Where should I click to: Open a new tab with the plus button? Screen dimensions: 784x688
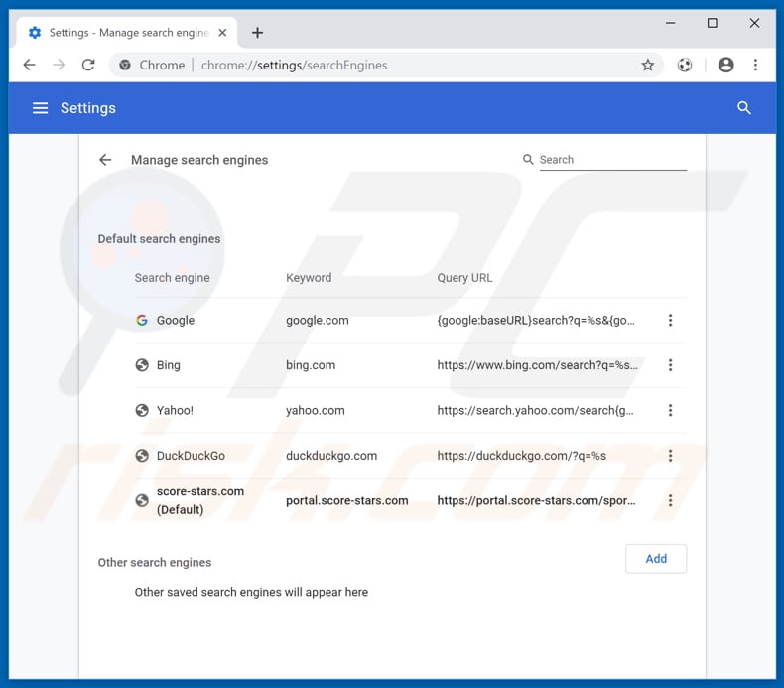click(257, 33)
